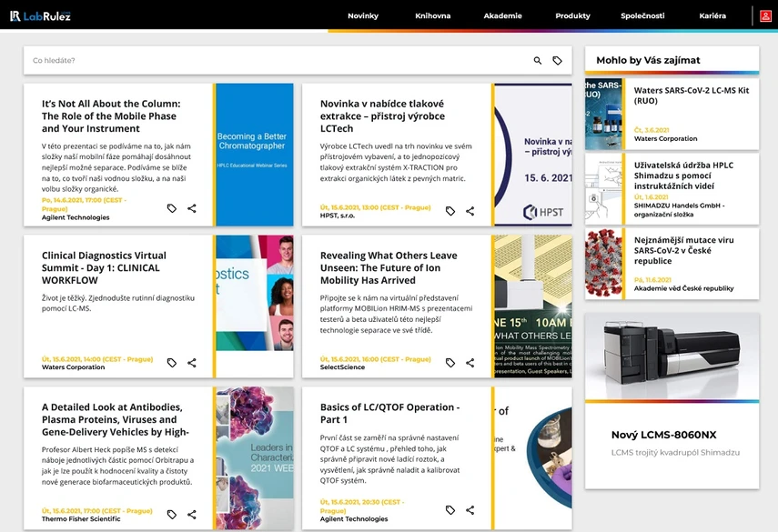Open 'Waters SARS-CoV-2 LC-MS Kit (RUO)' sidebar item
The image size is (778, 532).
(692, 95)
